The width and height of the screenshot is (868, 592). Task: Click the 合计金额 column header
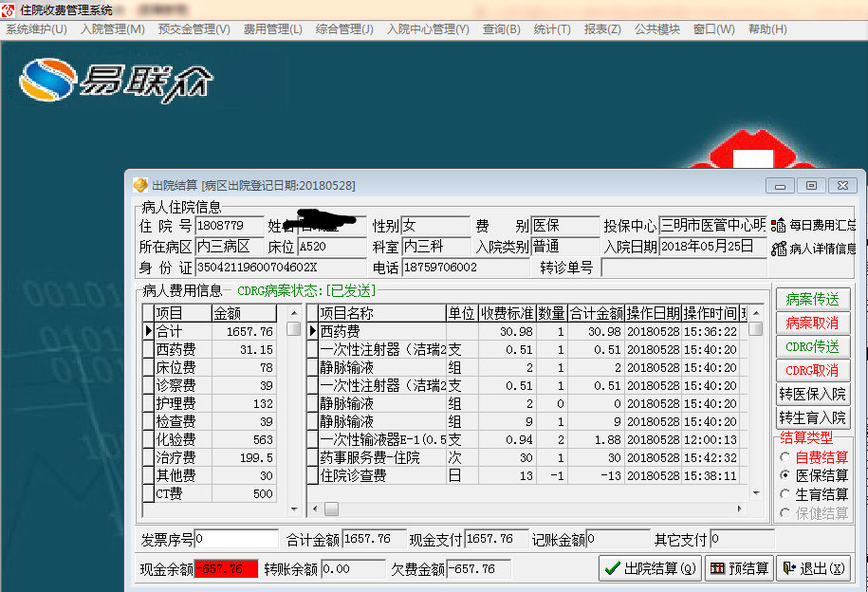click(596, 313)
